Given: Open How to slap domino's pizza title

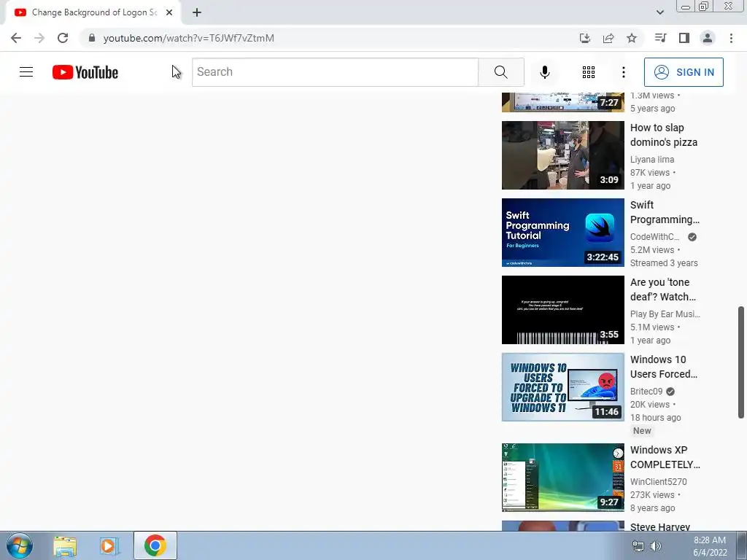Looking at the screenshot, I should pyautogui.click(x=664, y=135).
